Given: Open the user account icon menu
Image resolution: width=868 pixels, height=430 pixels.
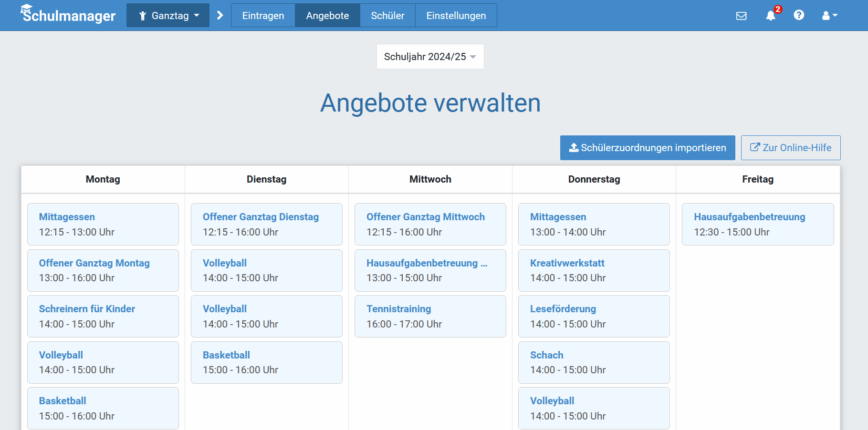Looking at the screenshot, I should tap(826, 15).
